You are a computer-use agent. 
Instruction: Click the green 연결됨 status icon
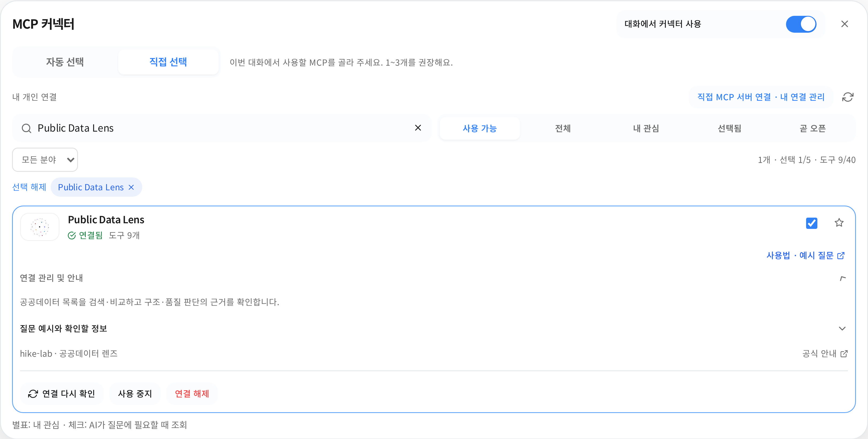tap(72, 235)
